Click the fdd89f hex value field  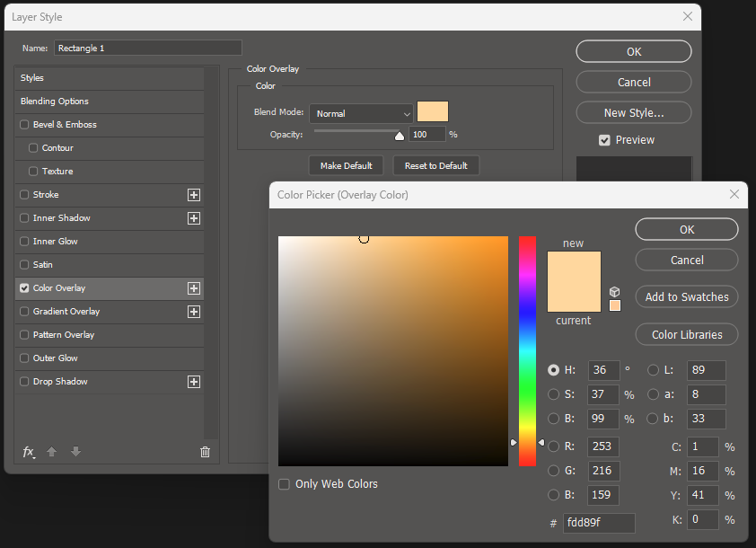point(599,523)
